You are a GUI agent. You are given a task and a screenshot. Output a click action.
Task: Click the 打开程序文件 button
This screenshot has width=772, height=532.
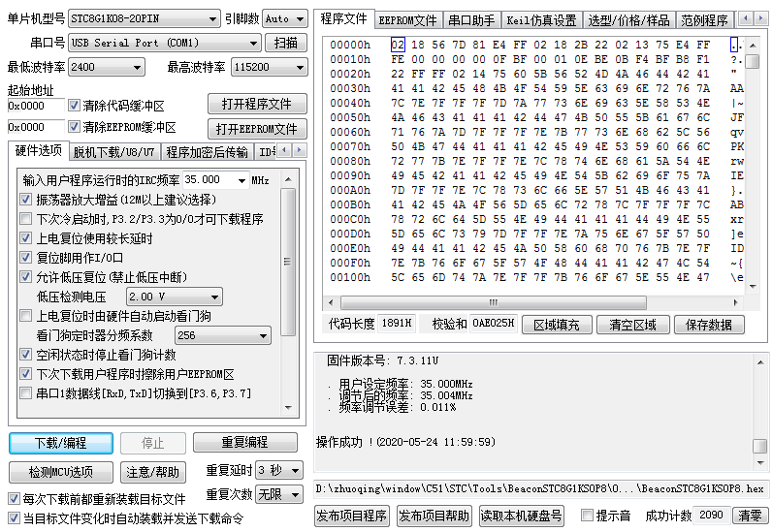(257, 105)
